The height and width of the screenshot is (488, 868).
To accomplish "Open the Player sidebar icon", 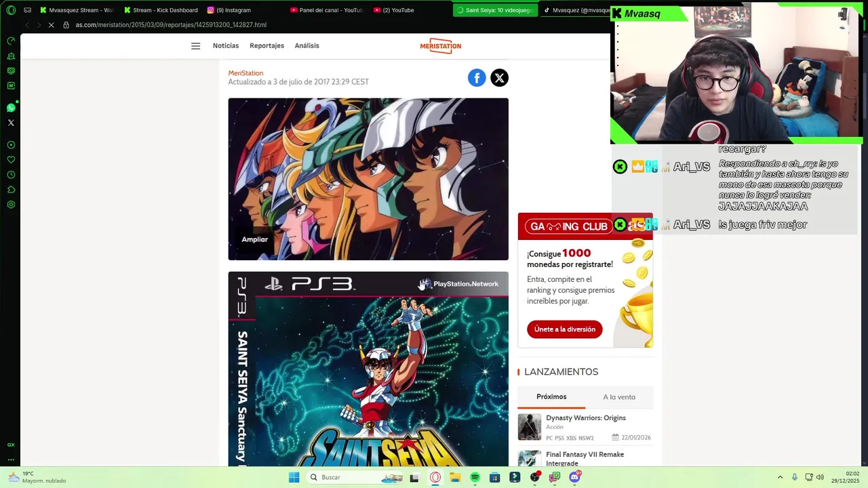I will (x=11, y=145).
